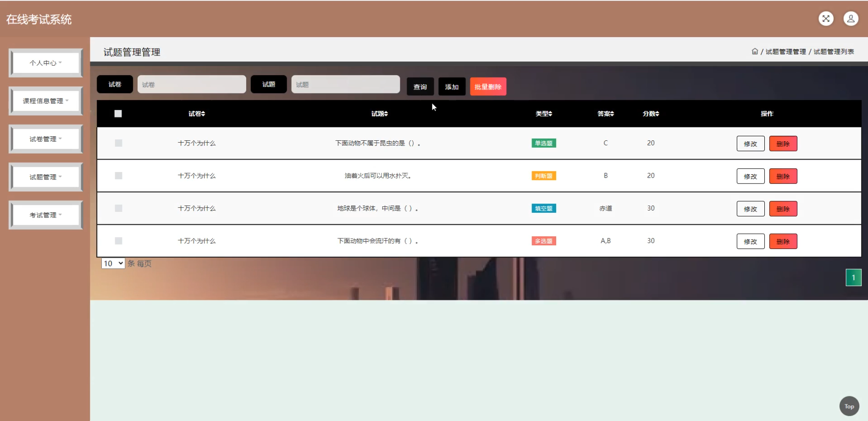
Task: Click 删除 for the 多选题 row
Action: [783, 241]
